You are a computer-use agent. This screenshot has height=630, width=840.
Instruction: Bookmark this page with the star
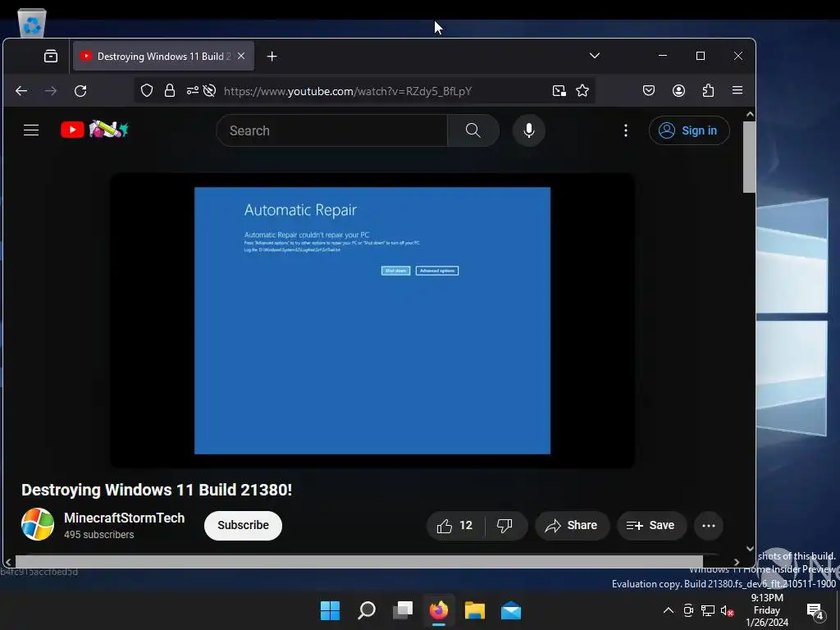[582, 90]
